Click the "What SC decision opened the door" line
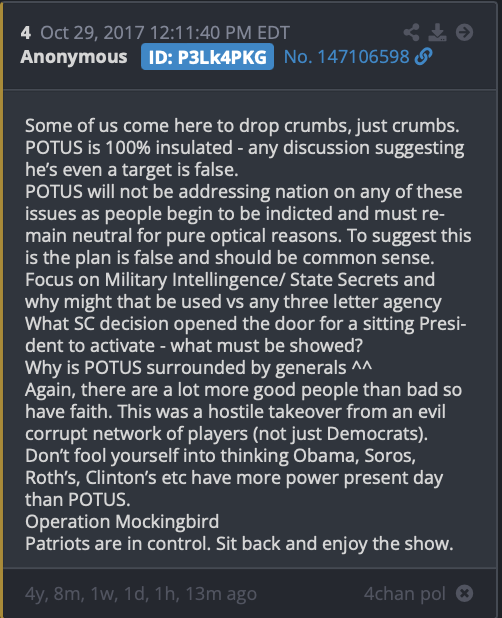 [245, 324]
